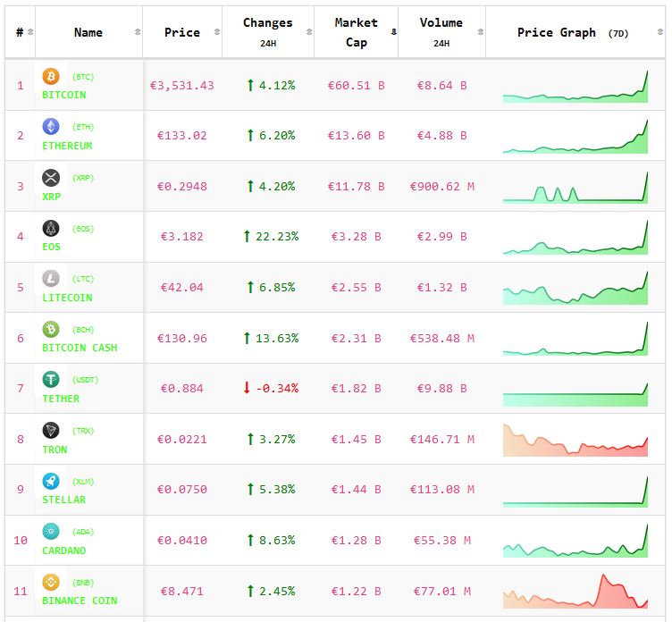The width and height of the screenshot is (672, 622).
Task: Click the Bitcoin coin logo icon
Action: (51, 77)
